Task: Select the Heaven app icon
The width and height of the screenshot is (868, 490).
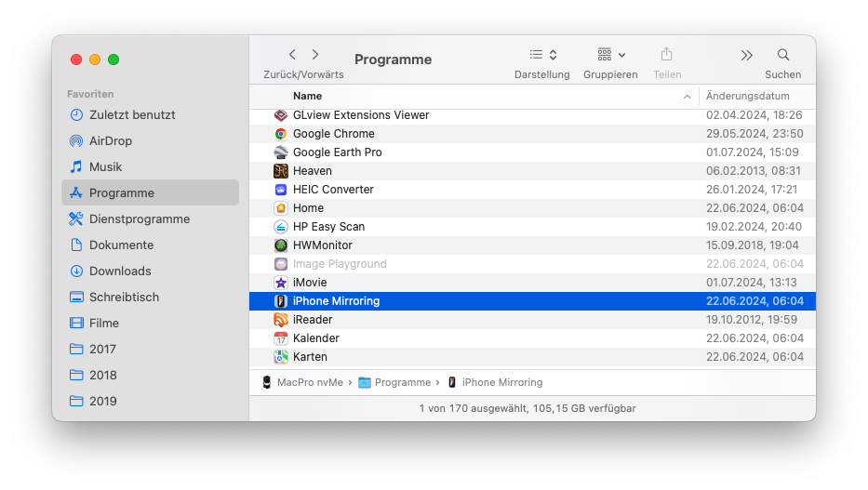Action: click(281, 171)
